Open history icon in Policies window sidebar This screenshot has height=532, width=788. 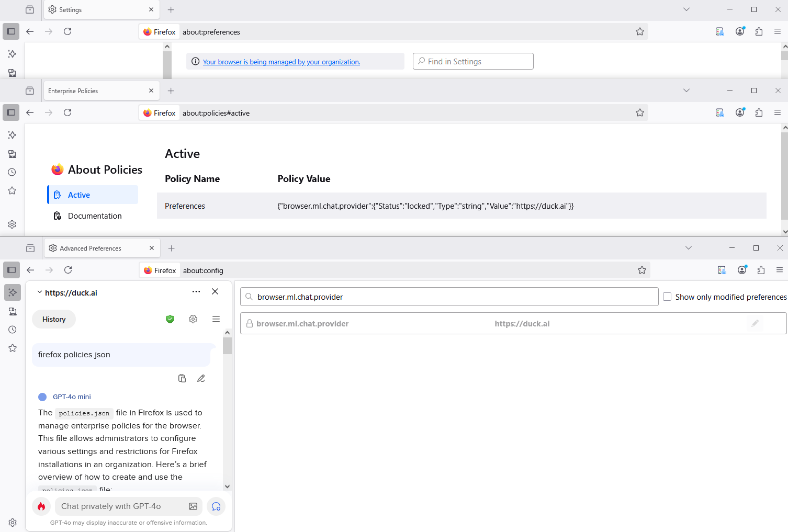tap(12, 172)
